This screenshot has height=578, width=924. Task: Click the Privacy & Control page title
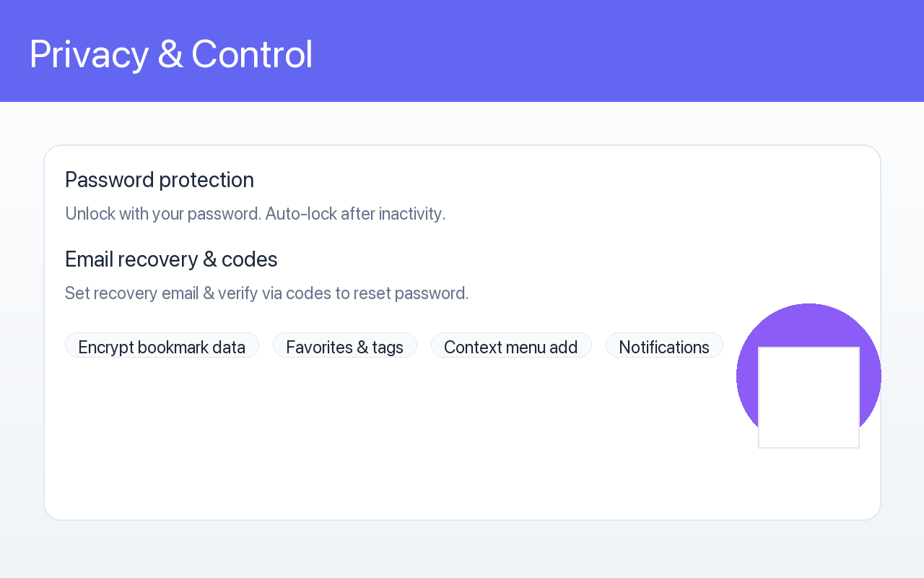tap(171, 54)
